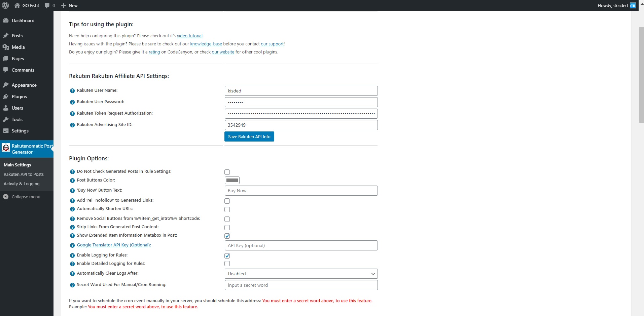
Task: Enable Add 'rel=nofollow' to Generated Links
Action: pyautogui.click(x=227, y=201)
